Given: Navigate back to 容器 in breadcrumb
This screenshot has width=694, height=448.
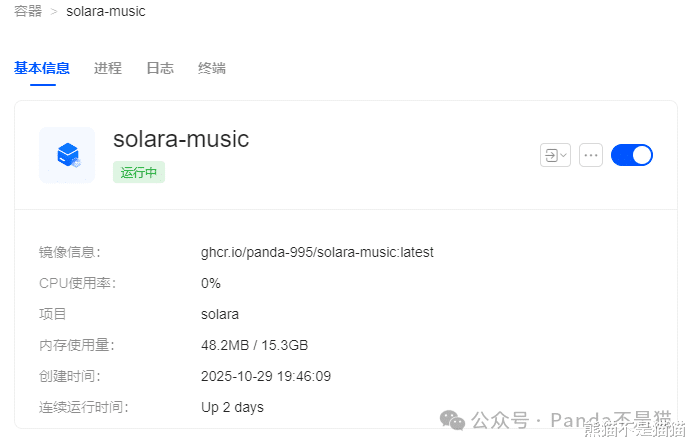Looking at the screenshot, I should pyautogui.click(x=28, y=12).
